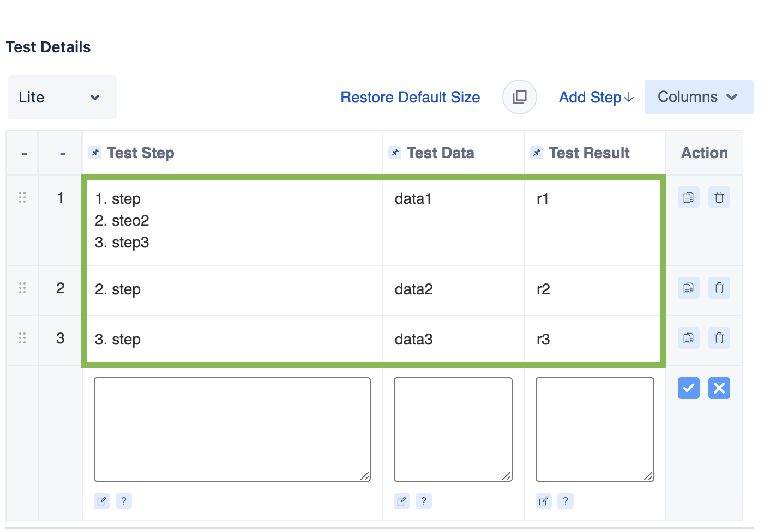Click inside the empty Test Data textarea
The height and width of the screenshot is (532, 782).
point(453,428)
